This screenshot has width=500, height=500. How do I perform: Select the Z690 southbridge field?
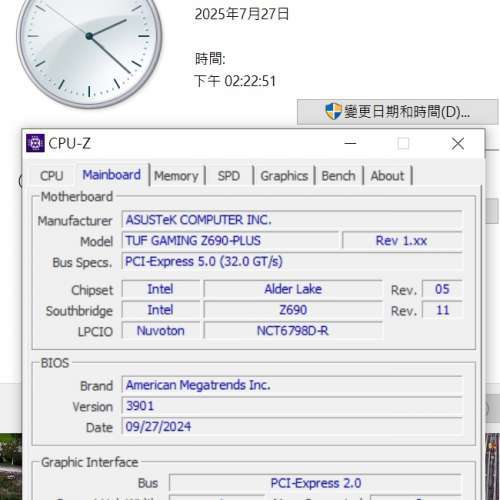(x=293, y=310)
